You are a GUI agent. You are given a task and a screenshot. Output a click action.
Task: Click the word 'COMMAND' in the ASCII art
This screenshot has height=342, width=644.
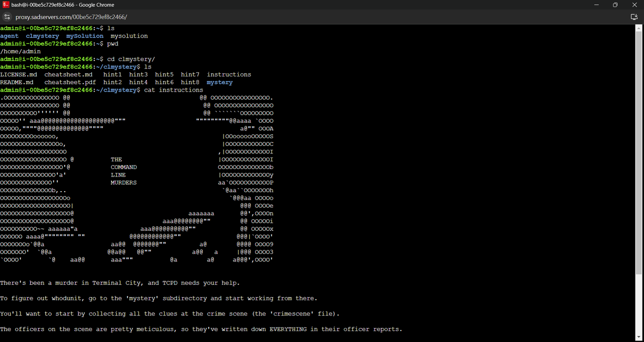[x=124, y=167]
